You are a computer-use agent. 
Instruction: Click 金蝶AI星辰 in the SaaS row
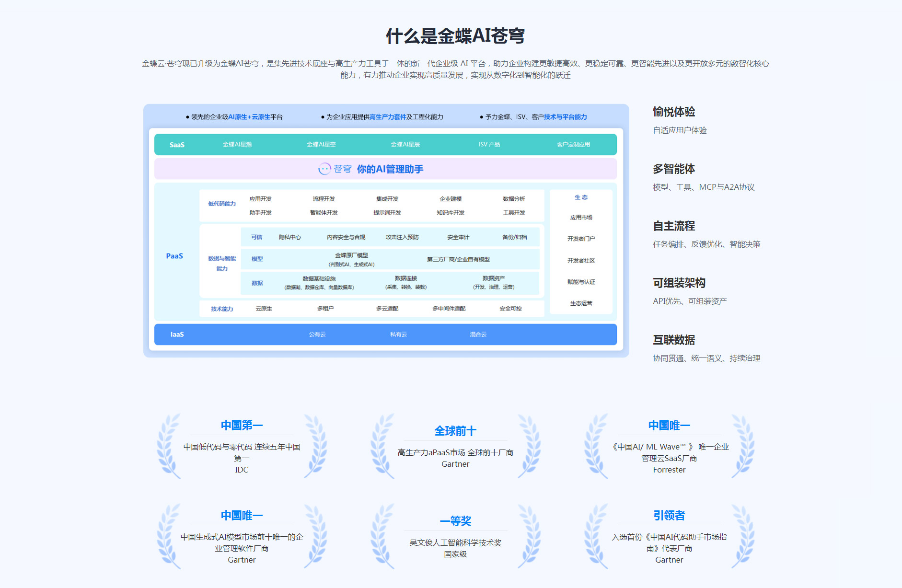pos(405,144)
